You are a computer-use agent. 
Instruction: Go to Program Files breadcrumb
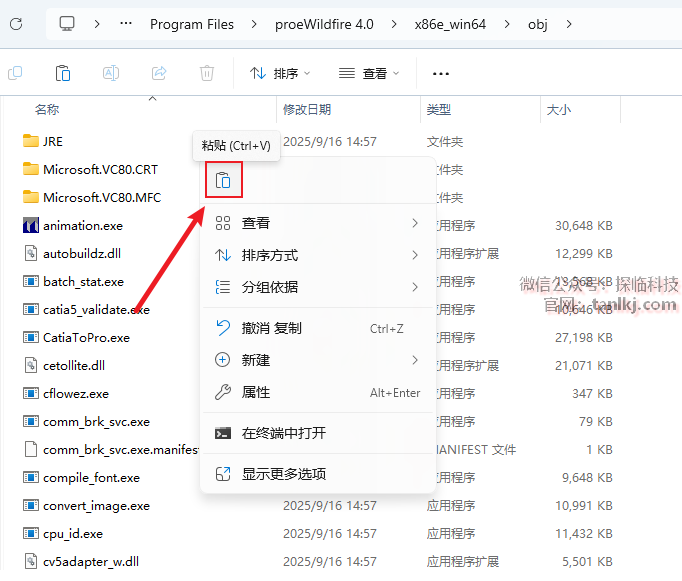click(192, 24)
